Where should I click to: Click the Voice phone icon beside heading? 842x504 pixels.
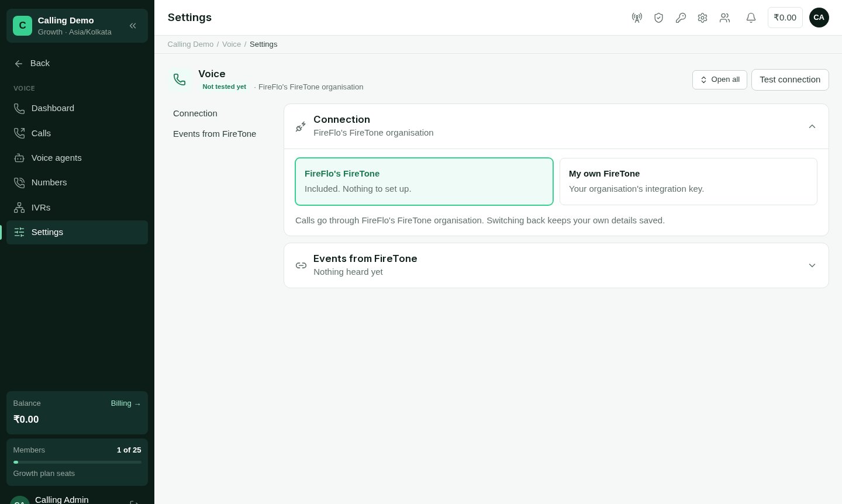pos(180,80)
